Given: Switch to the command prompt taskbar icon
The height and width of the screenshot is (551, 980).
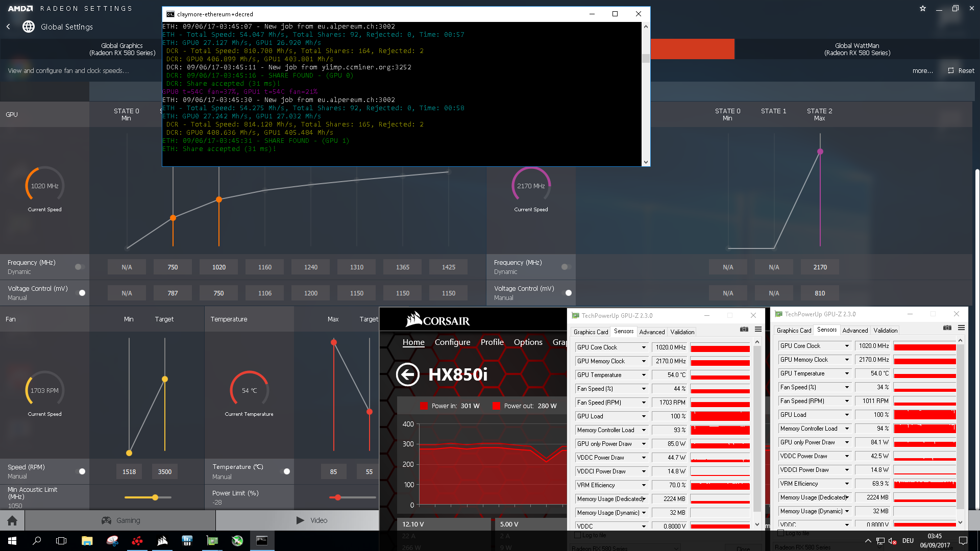Looking at the screenshot, I should [262, 541].
